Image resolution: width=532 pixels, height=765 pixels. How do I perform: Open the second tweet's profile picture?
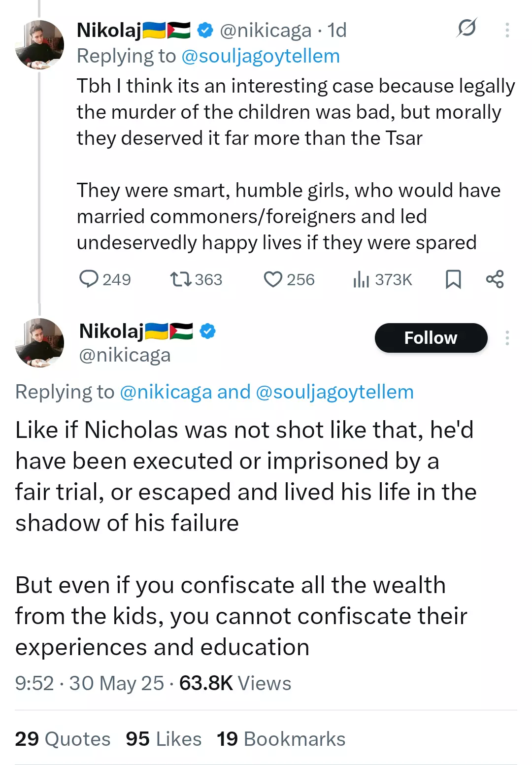[x=39, y=343]
